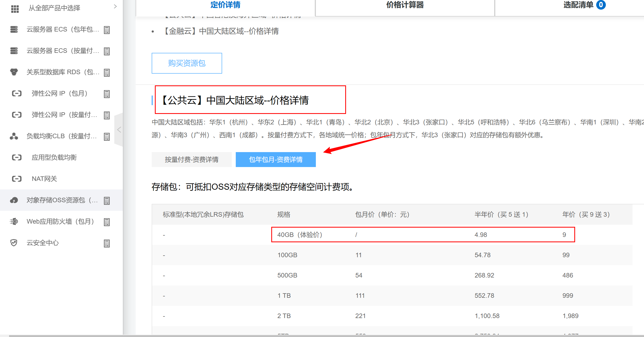Click the 购买资源包 button
The height and width of the screenshot is (337, 644).
[x=187, y=63]
